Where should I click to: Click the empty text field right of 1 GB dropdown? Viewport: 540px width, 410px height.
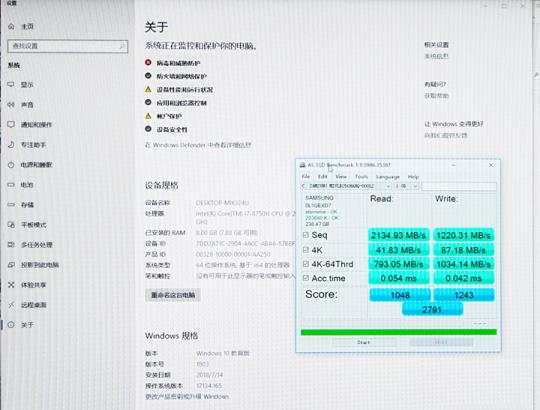point(459,186)
